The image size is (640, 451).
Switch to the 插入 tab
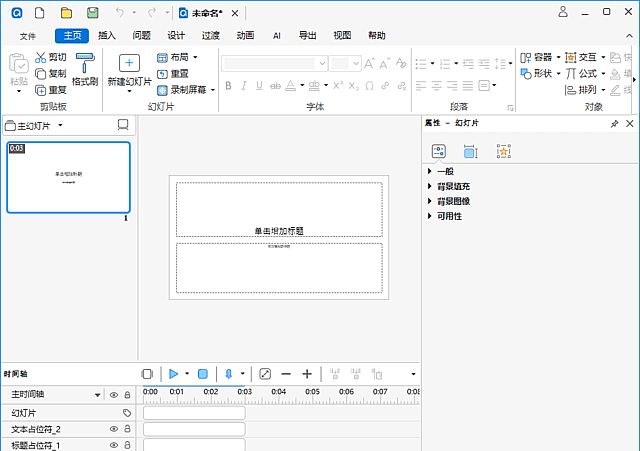click(x=107, y=36)
